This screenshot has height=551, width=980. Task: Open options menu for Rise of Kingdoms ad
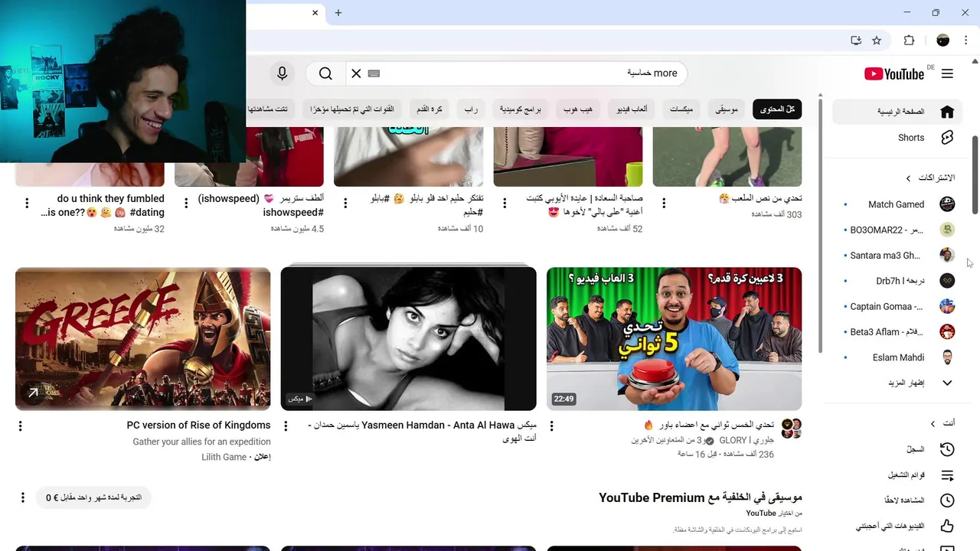tap(21, 425)
